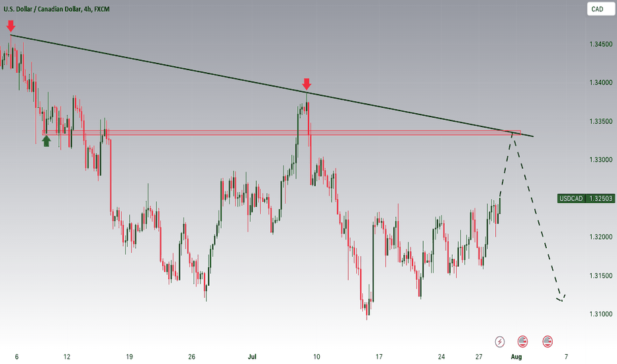Open the lightning bolt event icon
The width and height of the screenshot is (617, 364).
[x=500, y=341]
